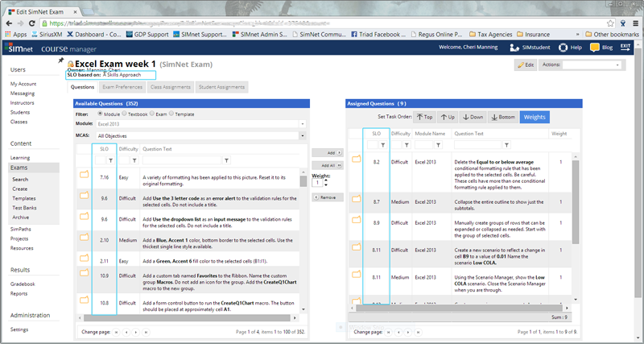
Task: Select the Textbook filter radio button
Action: click(x=124, y=114)
